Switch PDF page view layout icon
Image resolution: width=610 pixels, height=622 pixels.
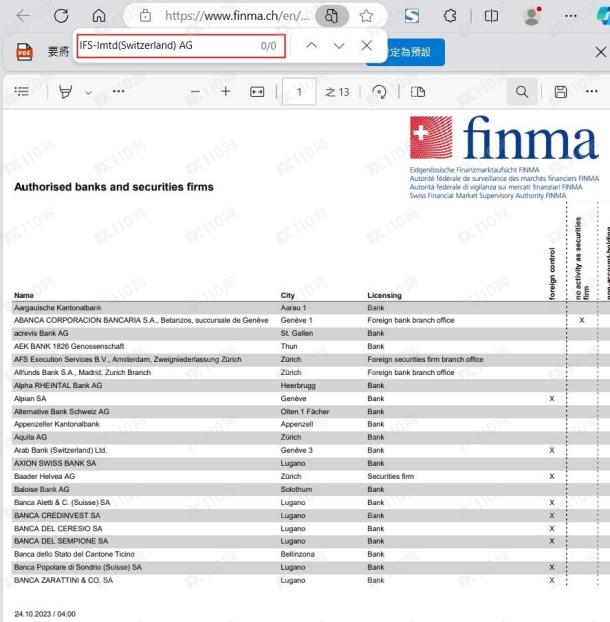[418, 92]
